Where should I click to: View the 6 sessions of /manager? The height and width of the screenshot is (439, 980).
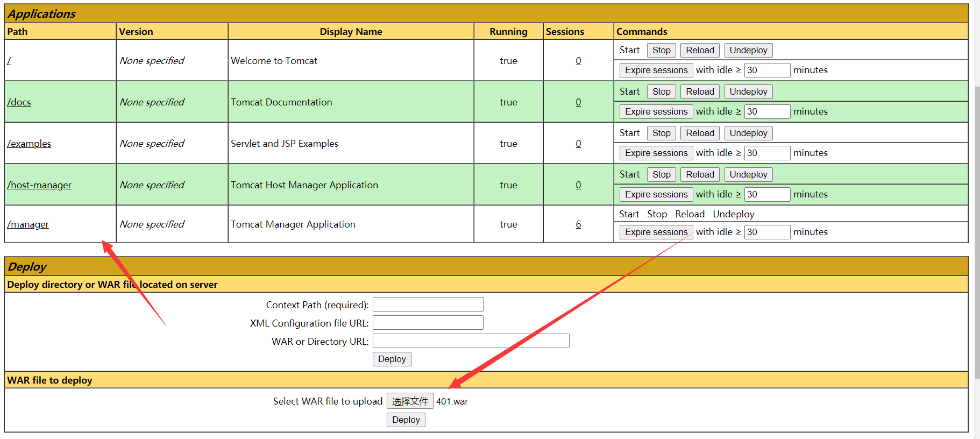578,224
